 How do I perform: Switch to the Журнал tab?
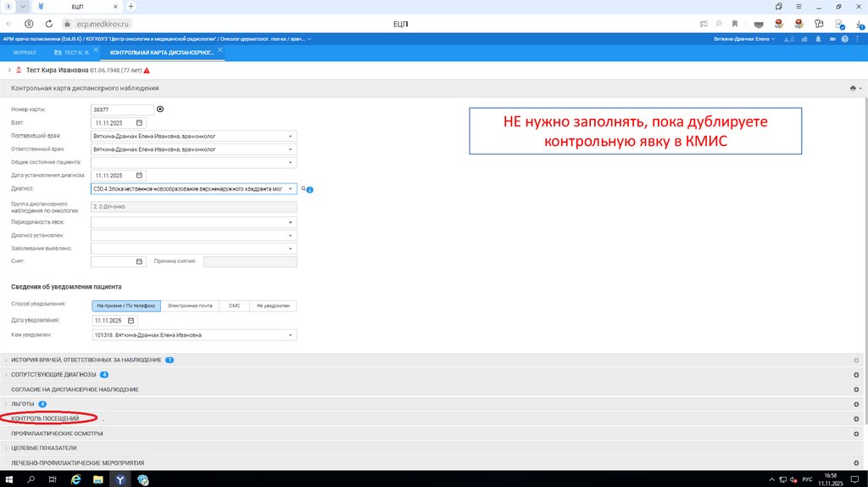(x=25, y=53)
